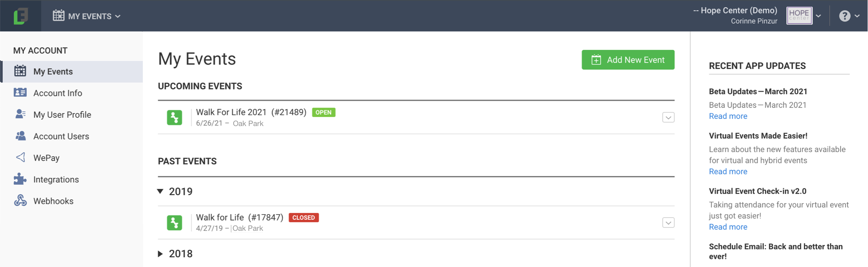The width and height of the screenshot is (868, 267).
Task: Open the Walk For Life 2021 event title
Action: [x=251, y=112]
